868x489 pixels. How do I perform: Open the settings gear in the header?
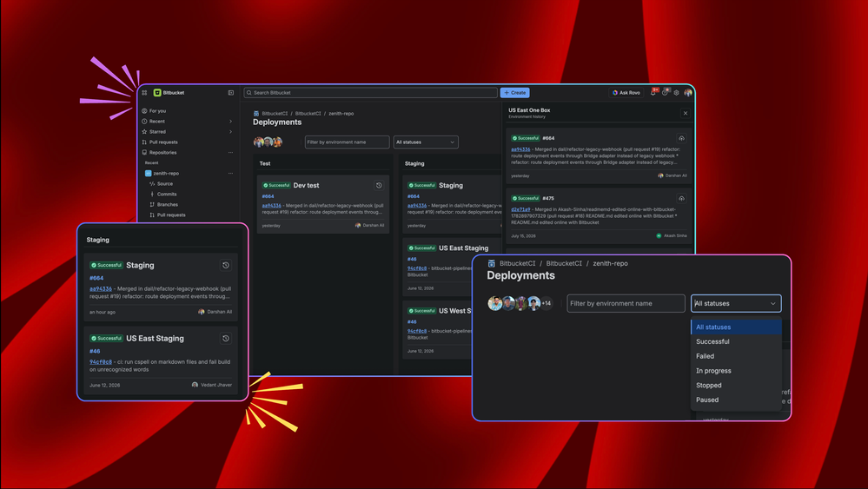point(677,93)
